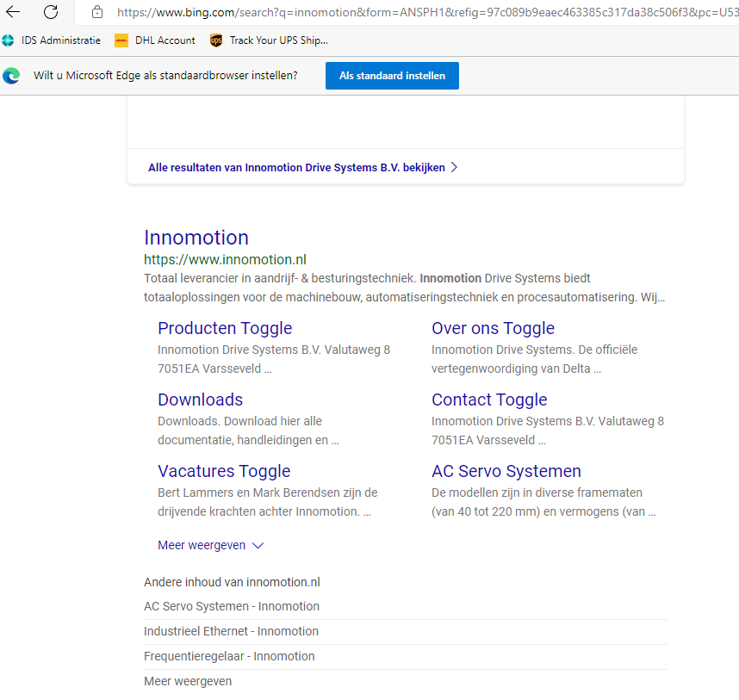Open the Innomotion result title
Viewport: 739px width, 700px height.
(x=196, y=238)
